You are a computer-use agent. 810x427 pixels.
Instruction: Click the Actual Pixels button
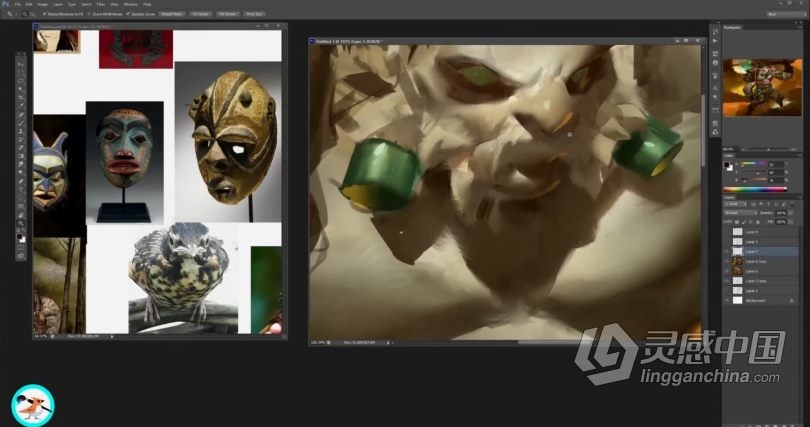point(173,14)
